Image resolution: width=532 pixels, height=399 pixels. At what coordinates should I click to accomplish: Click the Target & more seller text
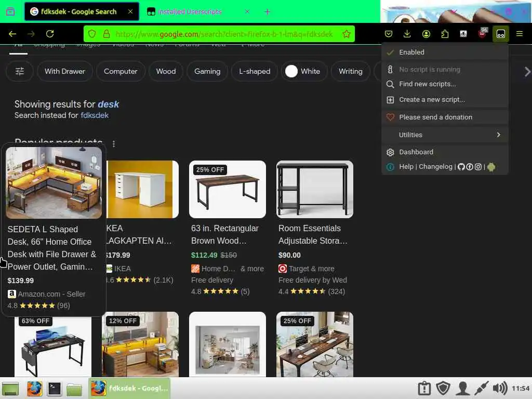pyautogui.click(x=312, y=269)
